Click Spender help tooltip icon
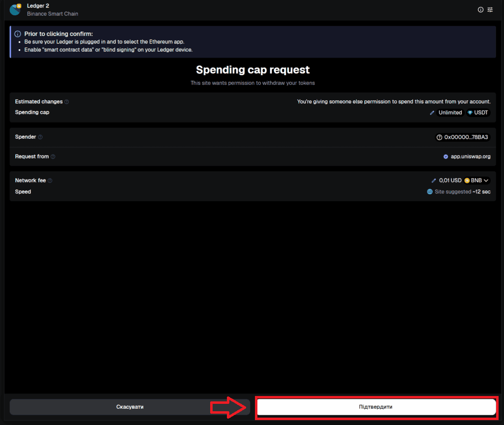 pos(40,137)
